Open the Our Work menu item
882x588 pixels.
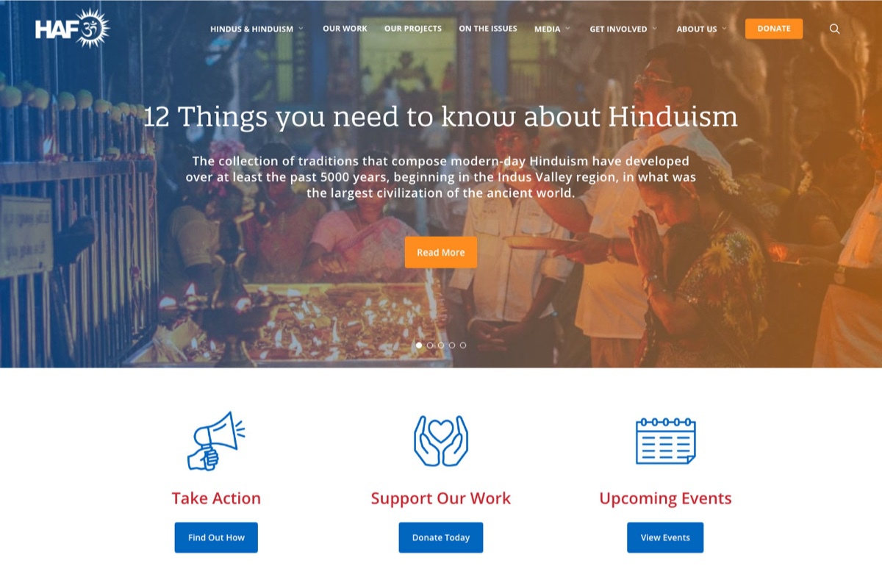[x=345, y=29]
